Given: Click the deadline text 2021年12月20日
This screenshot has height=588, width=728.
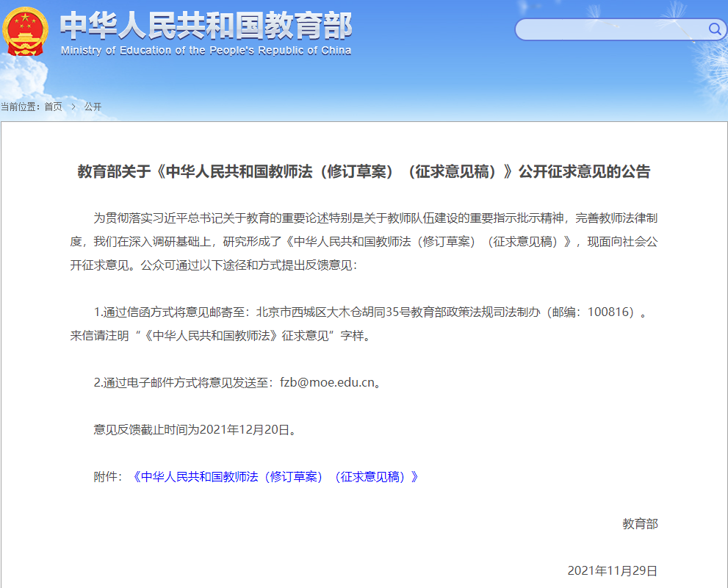Looking at the screenshot, I should pyautogui.click(x=245, y=430).
